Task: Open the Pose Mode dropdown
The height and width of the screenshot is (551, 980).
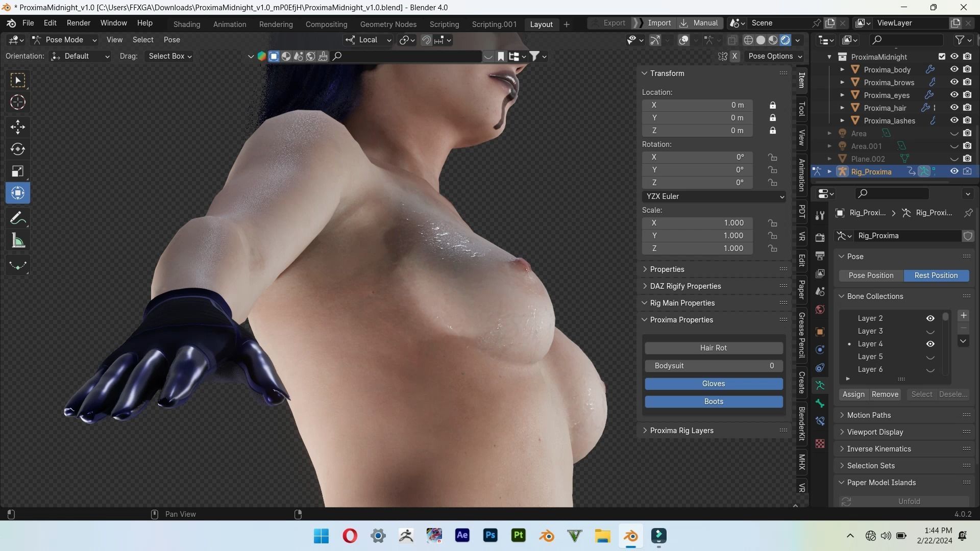Action: pyautogui.click(x=64, y=40)
